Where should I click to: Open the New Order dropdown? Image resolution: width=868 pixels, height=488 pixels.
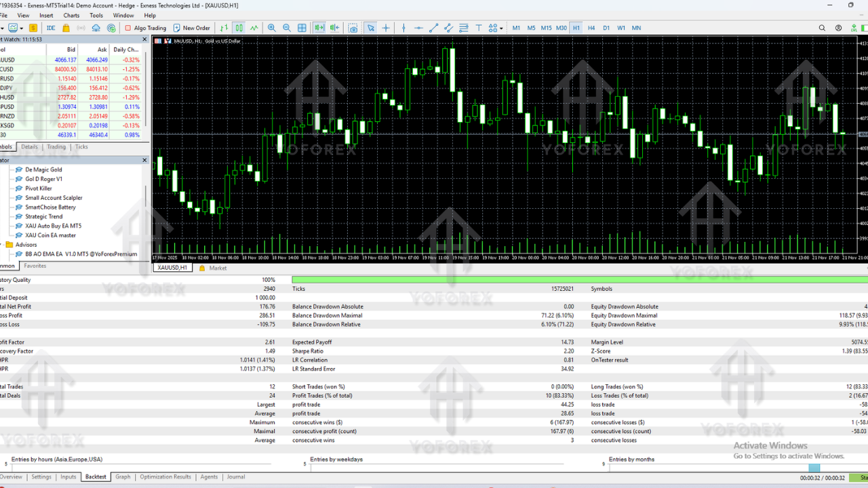pos(196,28)
